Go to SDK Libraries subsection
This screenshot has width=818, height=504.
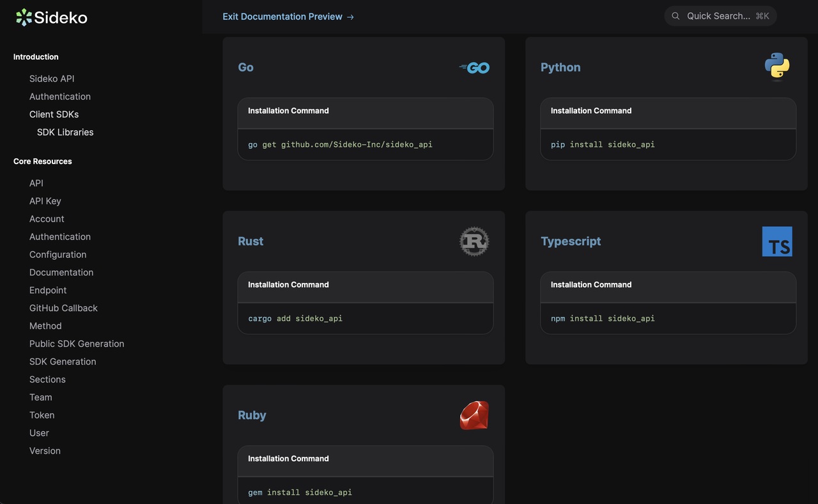65,132
